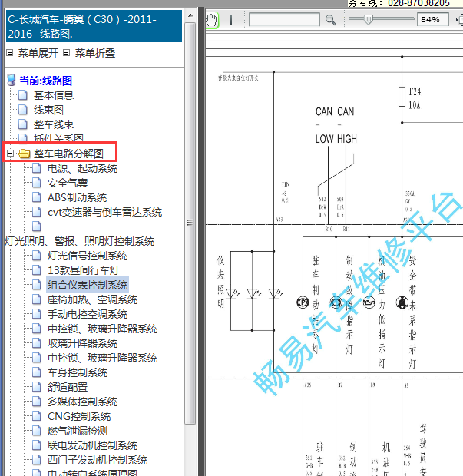Click page icon beside 安全气囊

[37, 183]
